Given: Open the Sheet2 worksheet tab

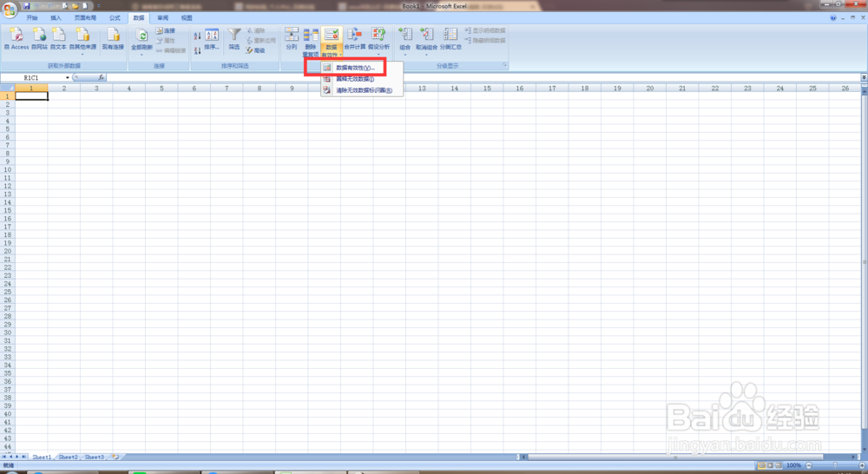Looking at the screenshot, I should 68,458.
